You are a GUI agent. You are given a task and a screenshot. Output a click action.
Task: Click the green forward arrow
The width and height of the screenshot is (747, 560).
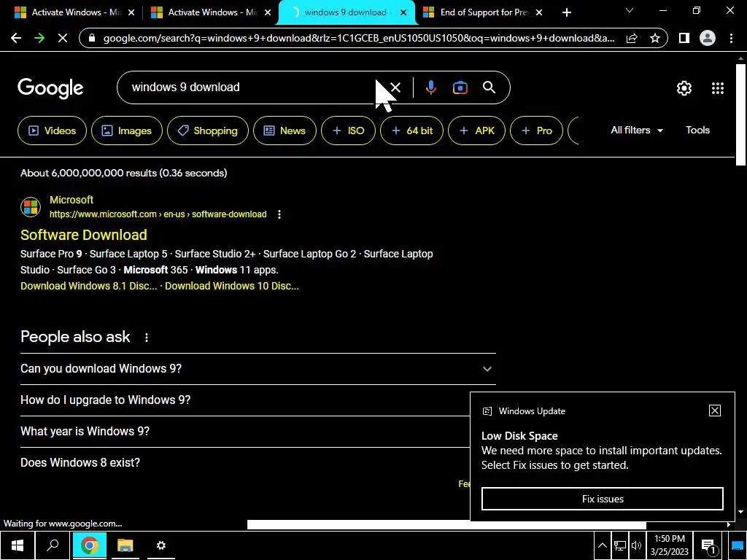click(x=39, y=38)
